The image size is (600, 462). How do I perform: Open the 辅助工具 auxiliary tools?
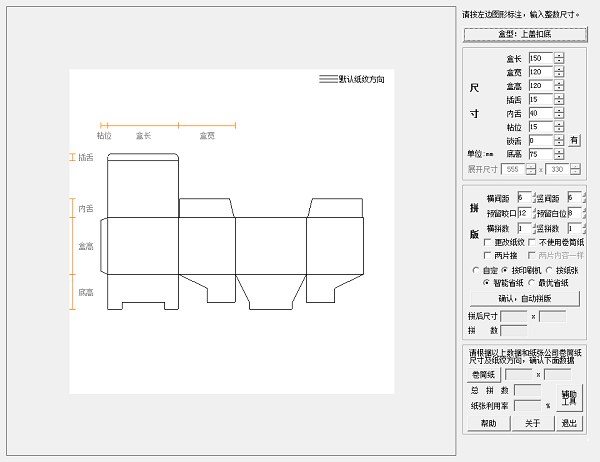point(568,397)
